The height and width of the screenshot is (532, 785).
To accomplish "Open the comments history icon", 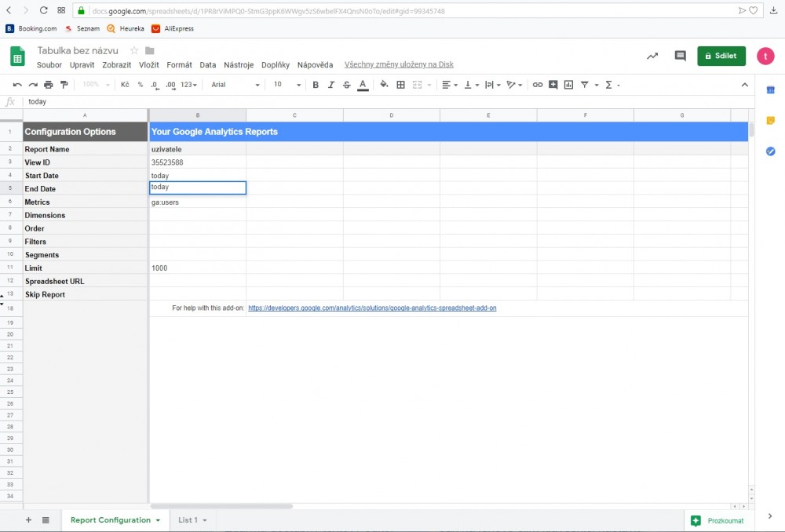I will 681,56.
